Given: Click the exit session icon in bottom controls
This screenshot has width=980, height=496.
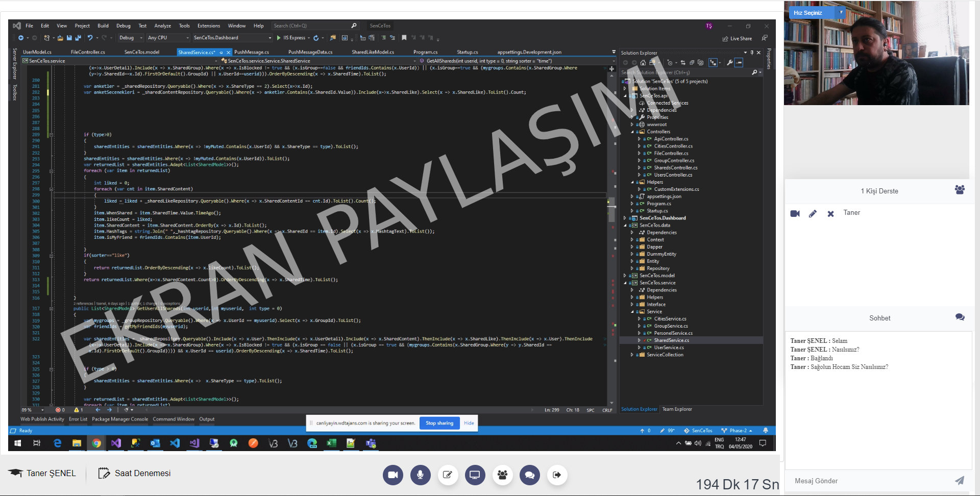Looking at the screenshot, I should [557, 475].
